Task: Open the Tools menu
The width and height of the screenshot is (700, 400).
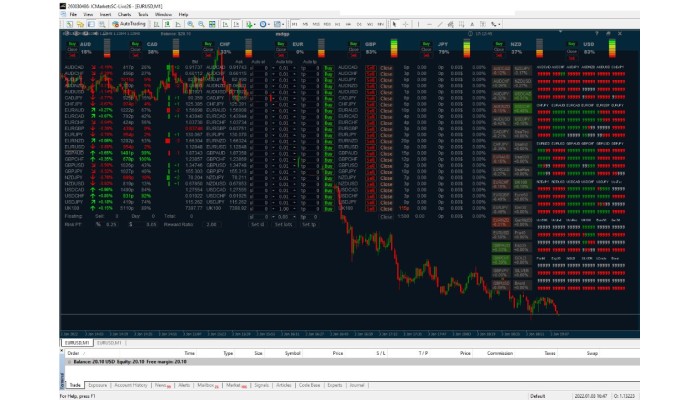Action: 143,15
